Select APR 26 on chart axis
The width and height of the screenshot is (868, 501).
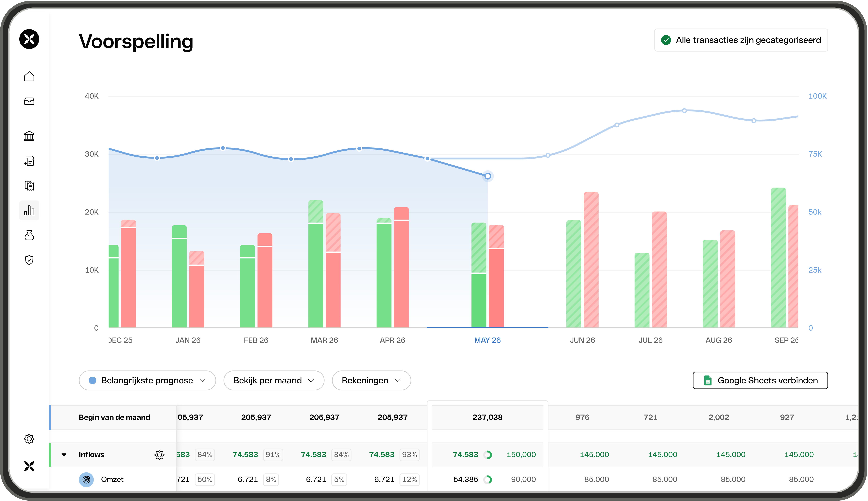(392, 340)
